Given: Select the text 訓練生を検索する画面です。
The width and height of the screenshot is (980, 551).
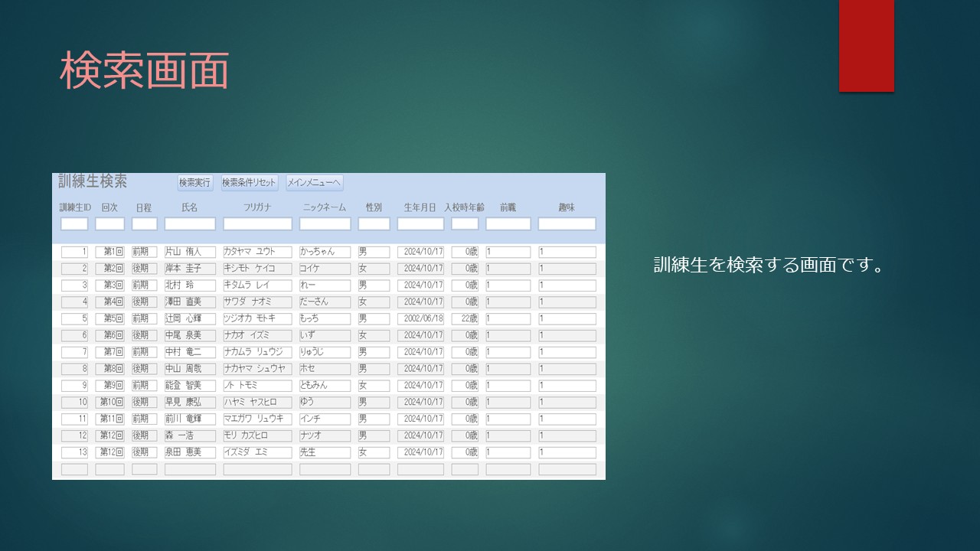Looking at the screenshot, I should point(769,266).
